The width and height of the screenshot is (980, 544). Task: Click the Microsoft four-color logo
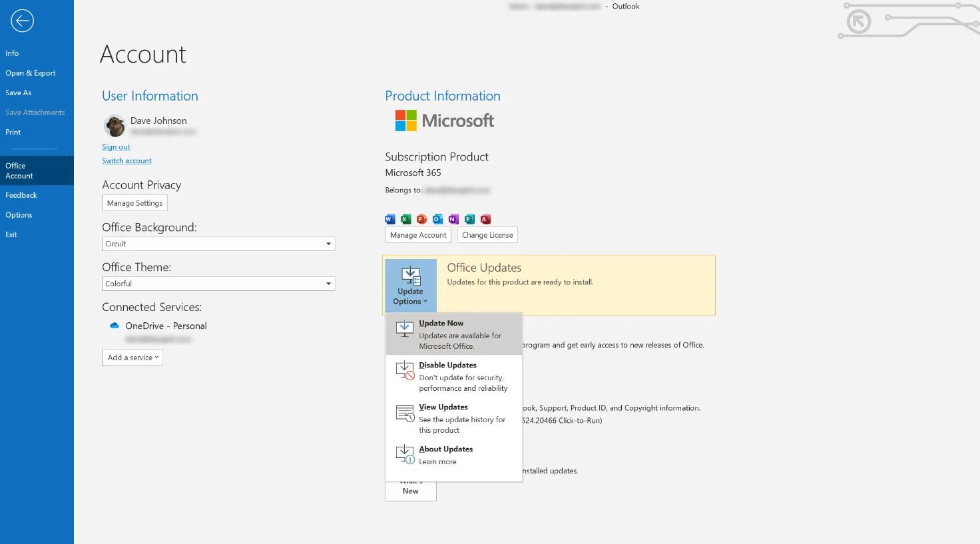click(406, 121)
